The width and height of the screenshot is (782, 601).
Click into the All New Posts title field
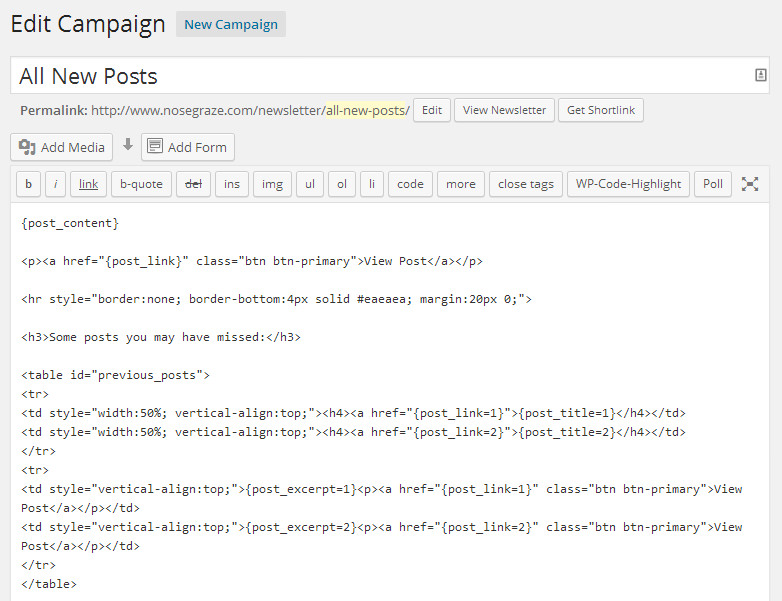pyautogui.click(x=380, y=76)
